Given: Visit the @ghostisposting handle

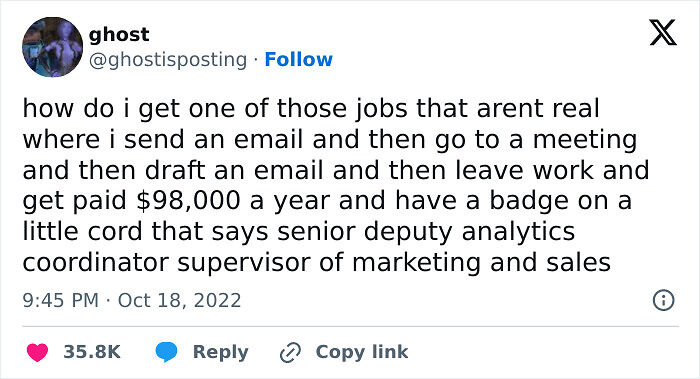Looking at the screenshot, I should pyautogui.click(x=167, y=59).
